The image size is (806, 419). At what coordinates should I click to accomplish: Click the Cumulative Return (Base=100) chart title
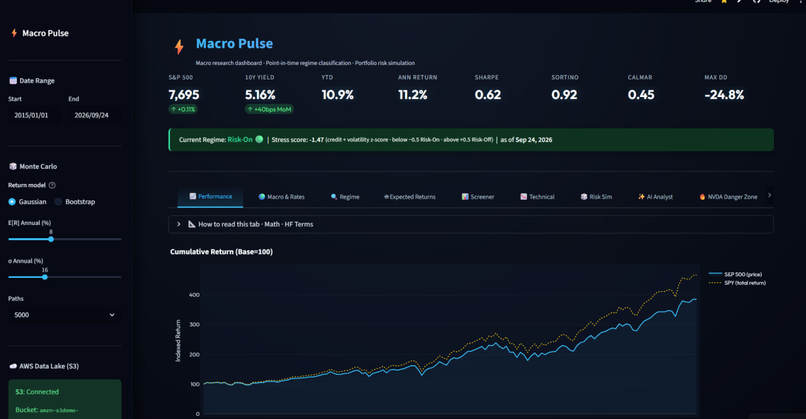(222, 251)
